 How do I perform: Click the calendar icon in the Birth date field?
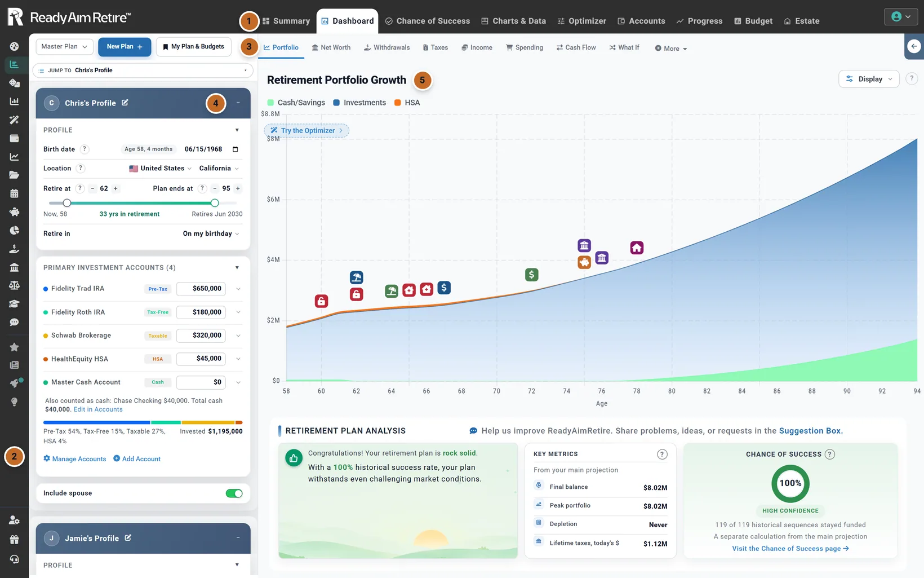[x=235, y=149]
